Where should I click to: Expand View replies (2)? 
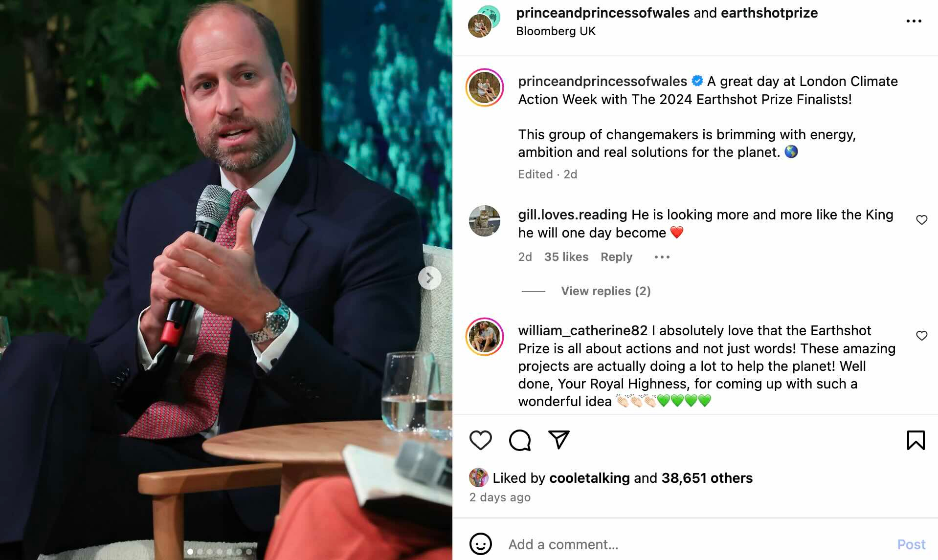pos(605,291)
